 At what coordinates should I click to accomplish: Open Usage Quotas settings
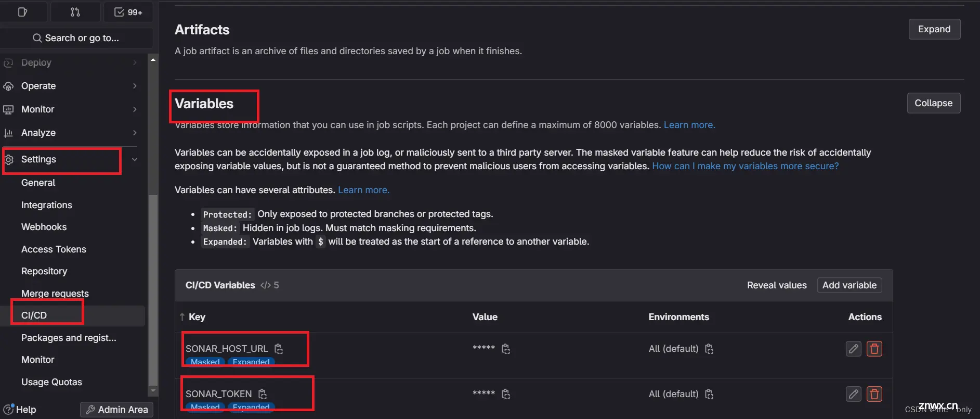[x=51, y=382]
